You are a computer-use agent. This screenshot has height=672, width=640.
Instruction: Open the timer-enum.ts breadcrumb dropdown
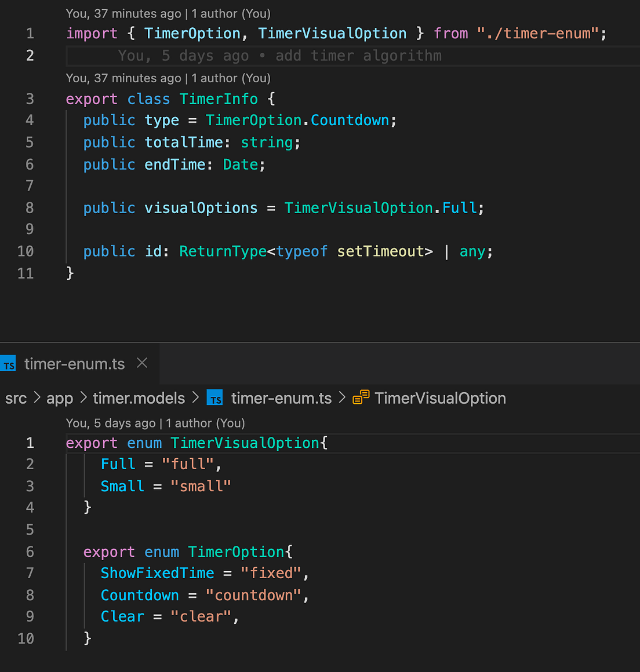coord(281,398)
